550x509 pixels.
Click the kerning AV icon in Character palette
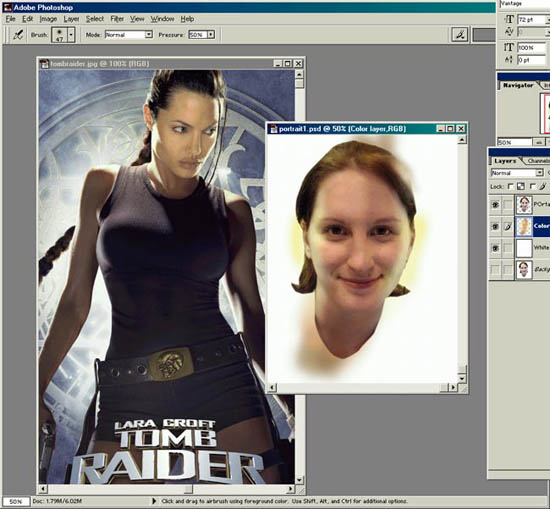click(x=509, y=32)
